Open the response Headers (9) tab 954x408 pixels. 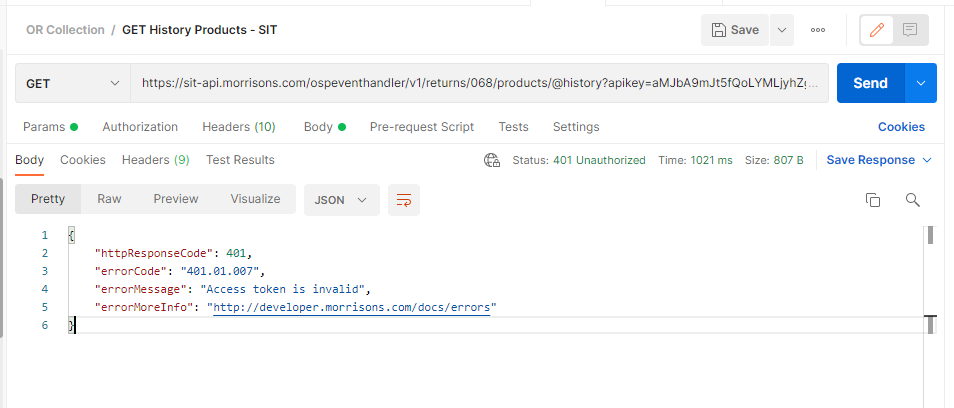(x=156, y=160)
